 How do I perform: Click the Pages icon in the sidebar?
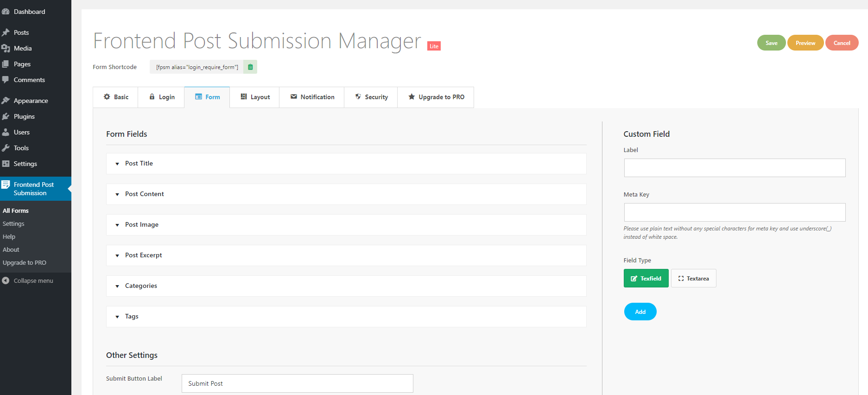click(x=6, y=64)
